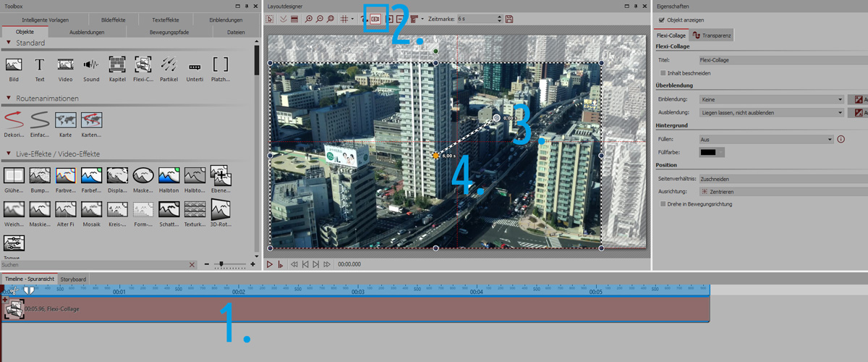
Task: Select the 3D-Rotation effect icon
Action: [221, 211]
